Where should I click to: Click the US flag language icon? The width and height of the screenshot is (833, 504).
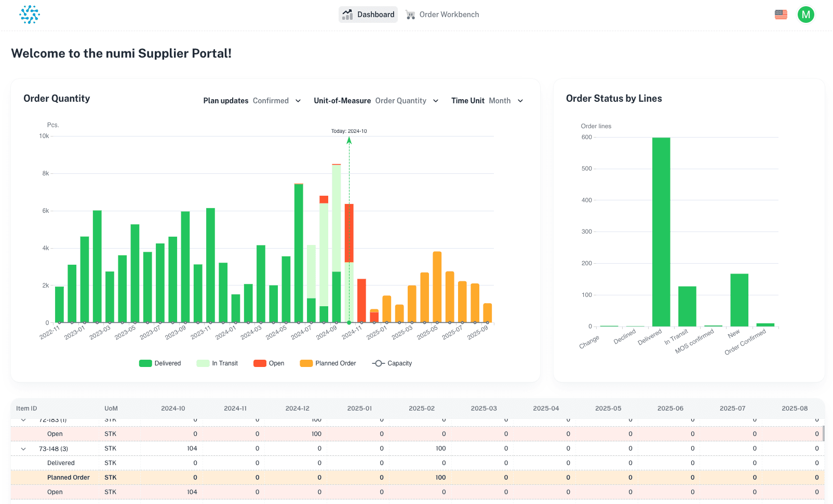coord(781,15)
